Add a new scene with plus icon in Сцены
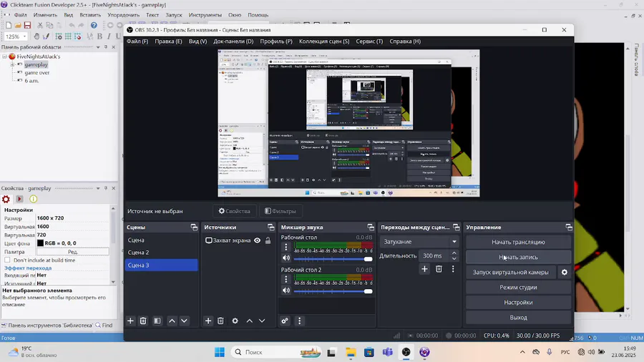This screenshot has height=362, width=644. pos(131,321)
